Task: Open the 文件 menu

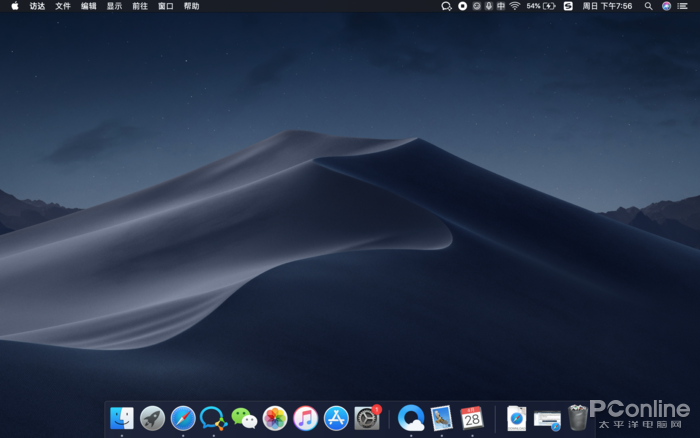Action: coord(63,6)
